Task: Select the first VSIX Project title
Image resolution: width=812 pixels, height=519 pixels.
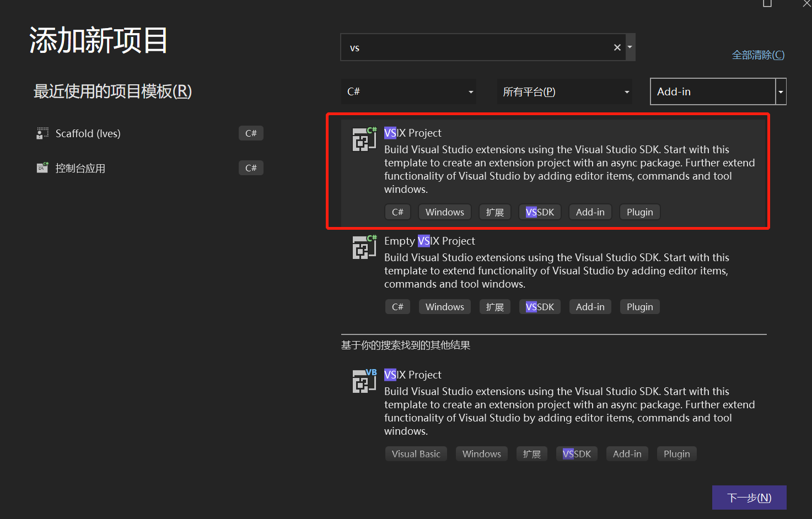Action: click(413, 133)
